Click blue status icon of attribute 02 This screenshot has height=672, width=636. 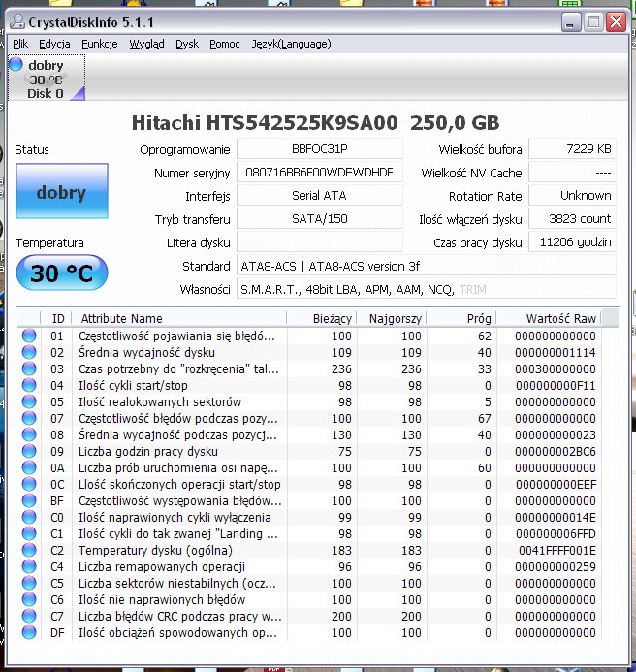point(29,352)
